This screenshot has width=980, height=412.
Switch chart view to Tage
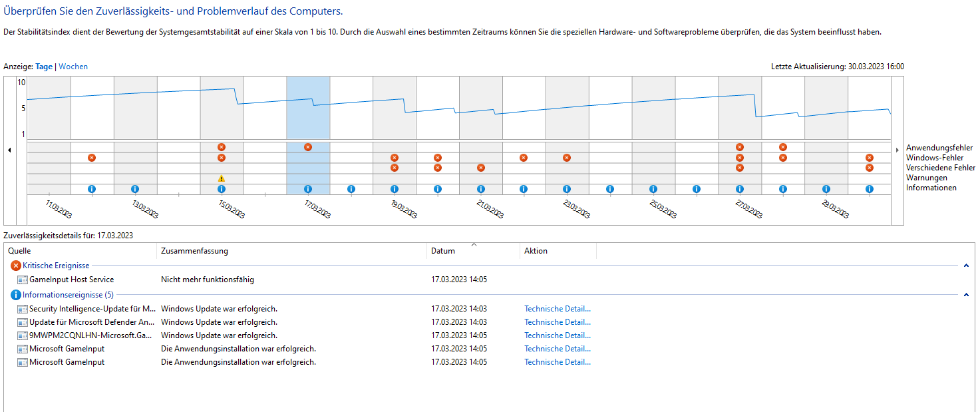pos(44,67)
